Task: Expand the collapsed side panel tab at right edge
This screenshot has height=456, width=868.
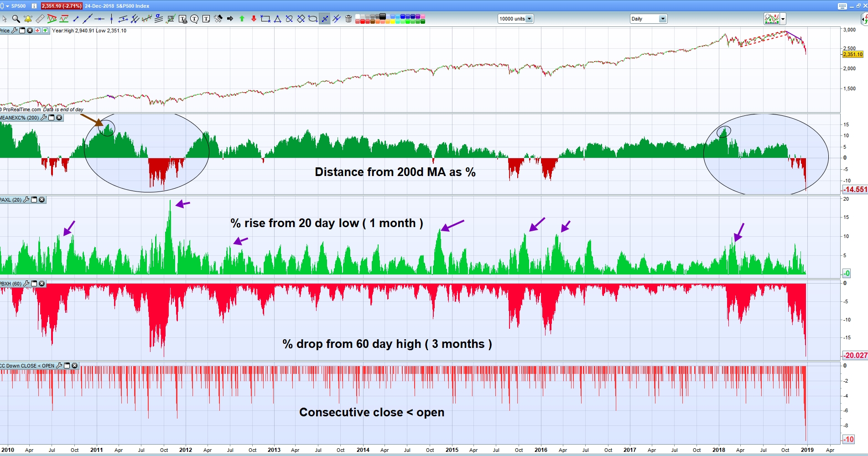Action: tap(864, 19)
